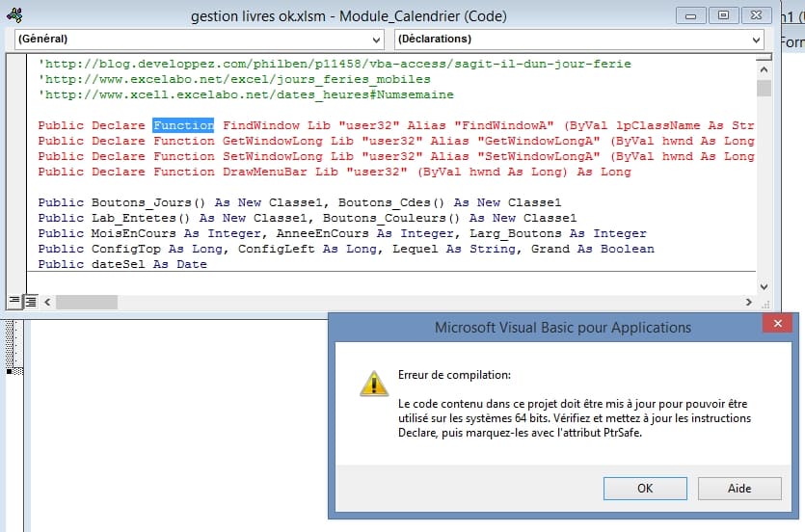The image size is (805, 532).
Task: Click the vertical scrollbar thumb
Action: [x=764, y=88]
